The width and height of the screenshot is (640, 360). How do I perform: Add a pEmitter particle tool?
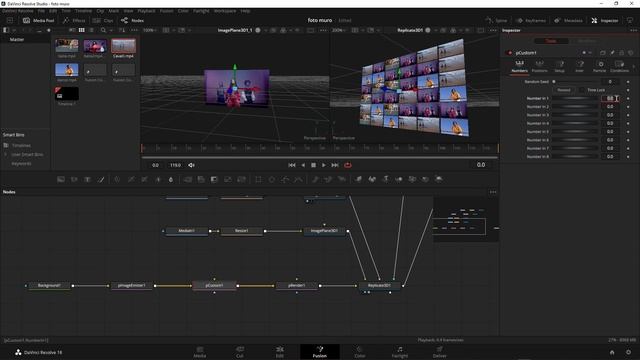(x=315, y=179)
